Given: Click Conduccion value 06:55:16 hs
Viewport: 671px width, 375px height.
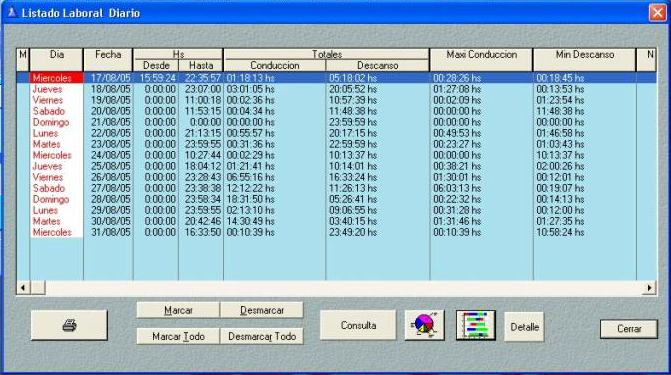Looking at the screenshot, I should click(x=250, y=177).
